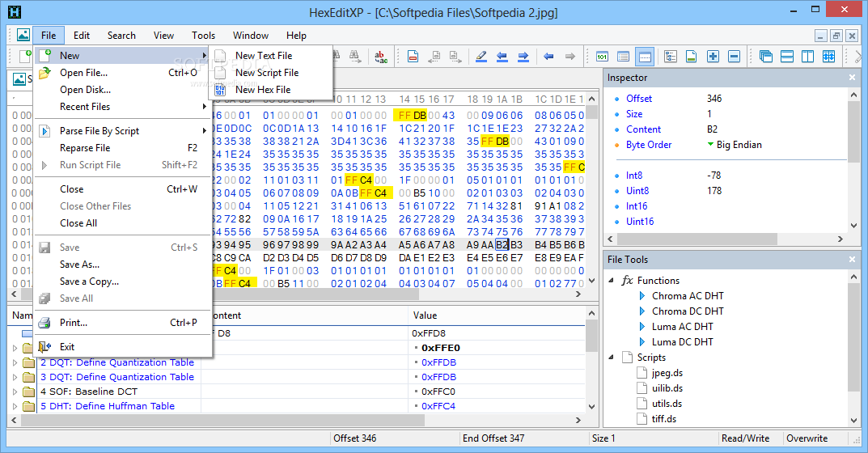Image resolution: width=868 pixels, height=453 pixels.
Task: Go to next bookmark with underlined right arrow
Action: coord(523,57)
